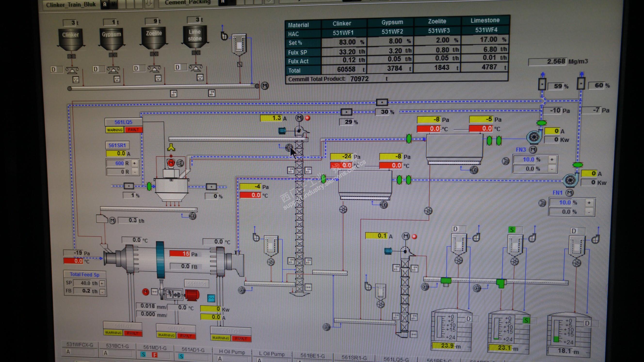Switch to the Cement_Packing tab
The image size is (644, 362).
coord(187,2)
